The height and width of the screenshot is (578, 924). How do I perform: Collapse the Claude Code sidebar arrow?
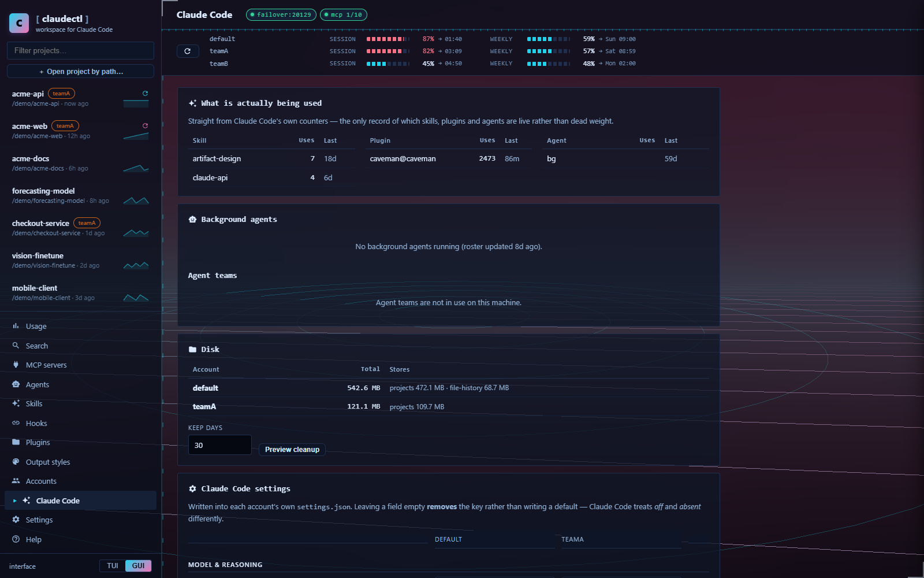click(14, 501)
